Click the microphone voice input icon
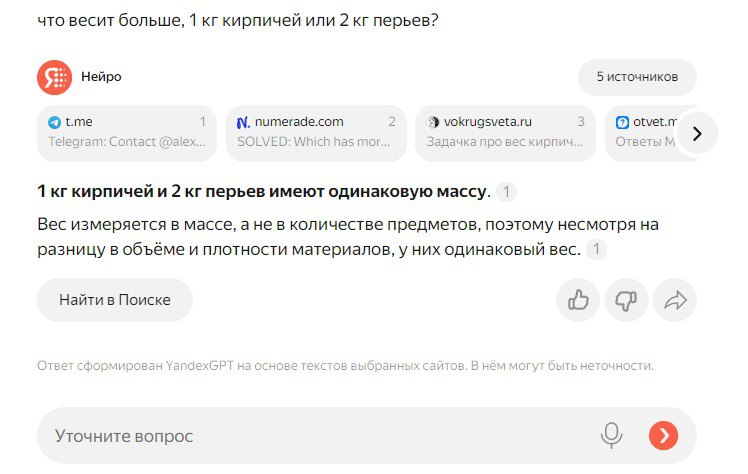The image size is (748, 474). pos(611,435)
